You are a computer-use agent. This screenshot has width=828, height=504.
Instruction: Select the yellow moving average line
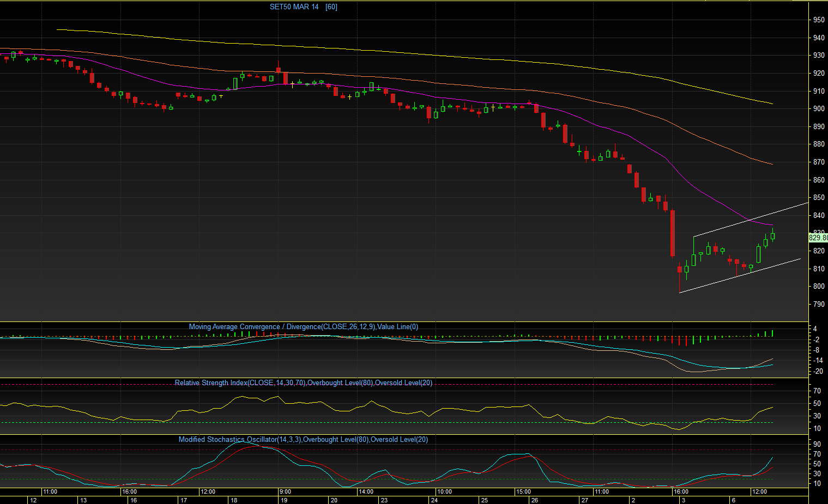414,53
